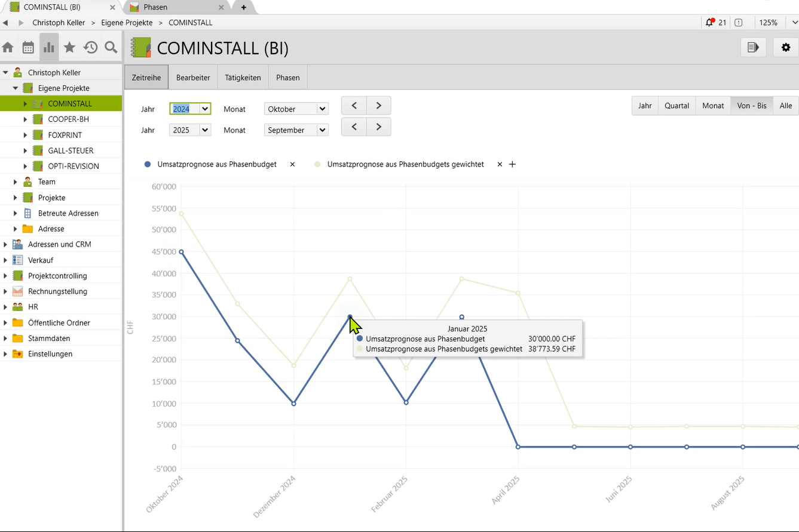Select the Alle range toggle
Image resolution: width=799 pixels, height=532 pixels.
pos(785,106)
